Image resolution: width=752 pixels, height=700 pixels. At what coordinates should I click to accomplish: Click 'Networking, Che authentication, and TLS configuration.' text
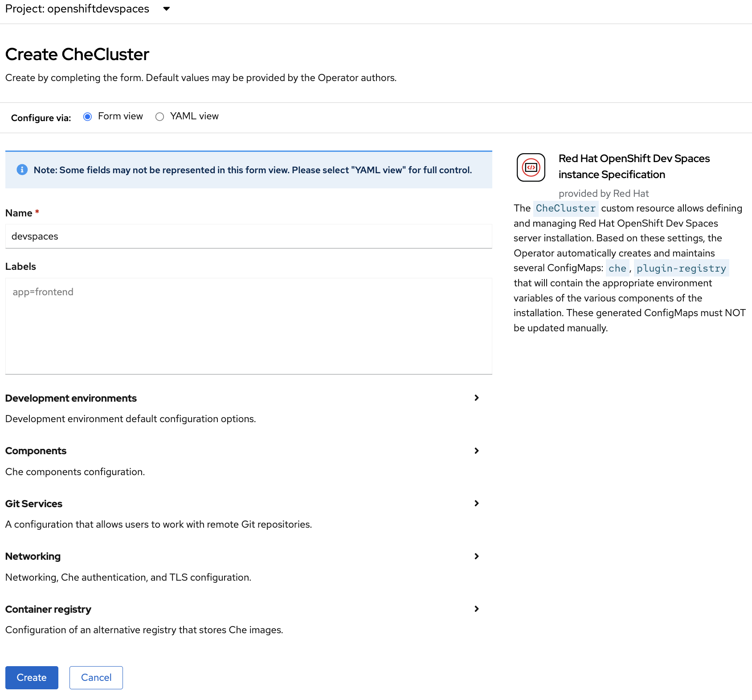pyautogui.click(x=128, y=578)
